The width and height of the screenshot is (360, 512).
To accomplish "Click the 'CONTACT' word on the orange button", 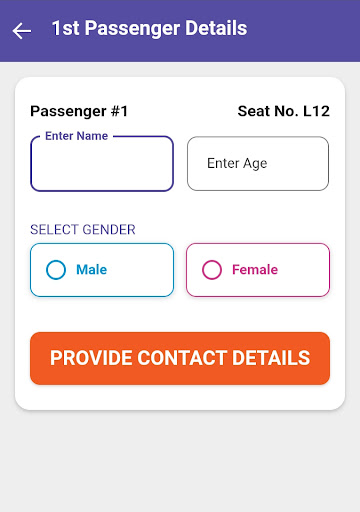I will pos(182,358).
